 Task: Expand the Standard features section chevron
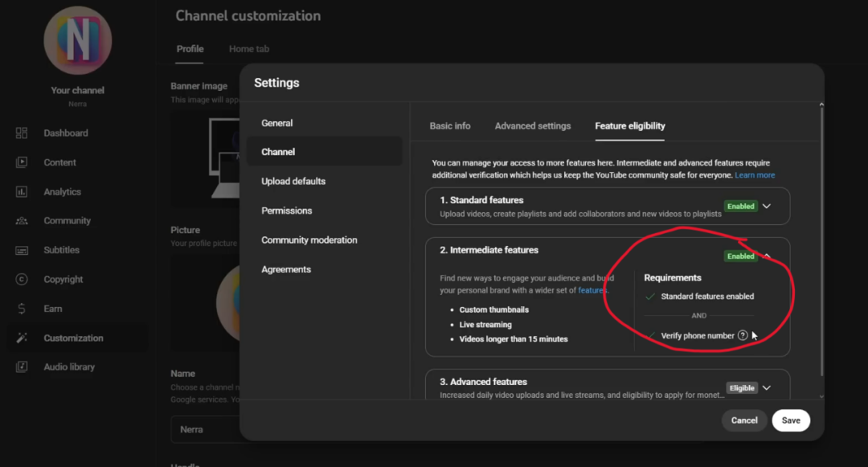[x=767, y=206]
